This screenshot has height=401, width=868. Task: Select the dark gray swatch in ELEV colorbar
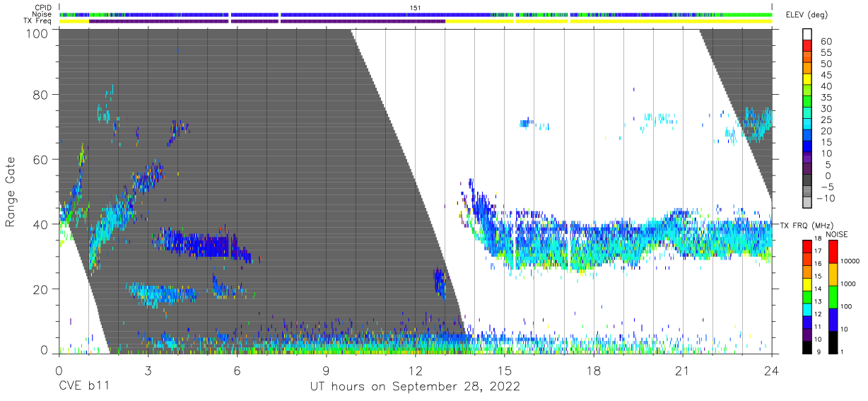(x=808, y=181)
